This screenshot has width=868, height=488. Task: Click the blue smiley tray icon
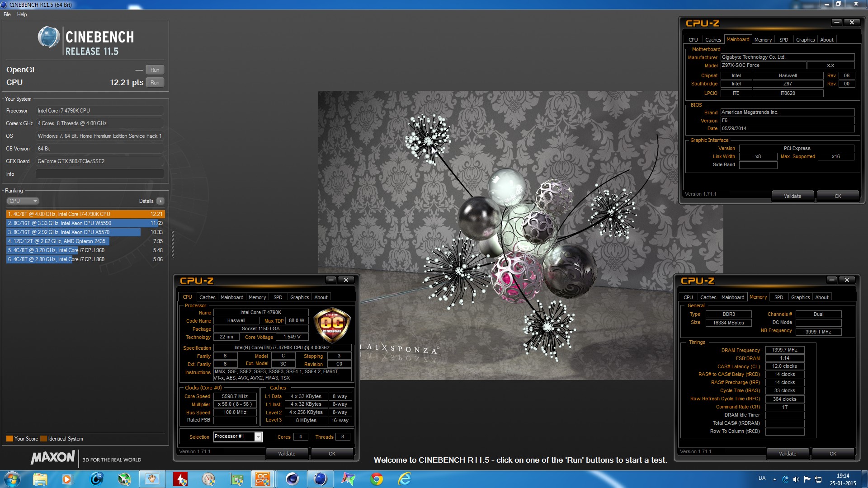point(785,479)
